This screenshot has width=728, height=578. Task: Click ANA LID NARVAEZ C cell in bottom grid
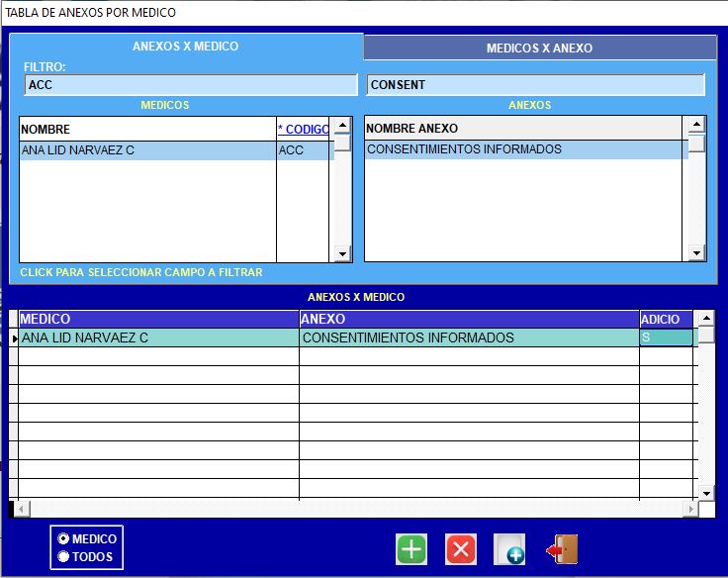159,337
